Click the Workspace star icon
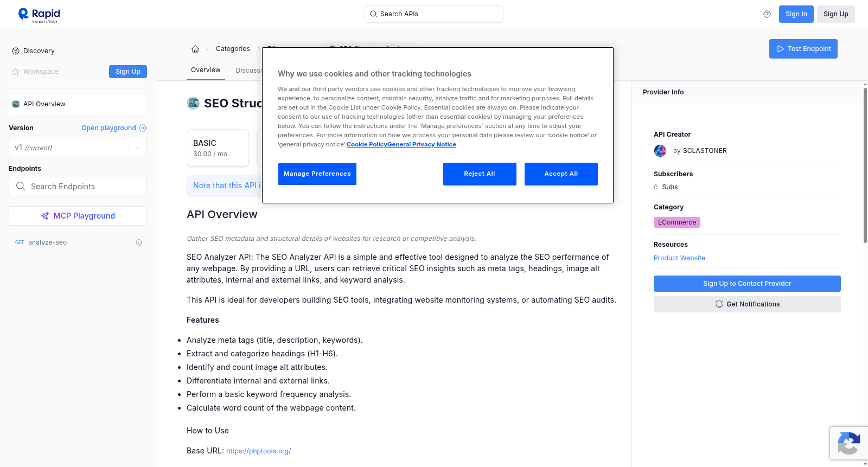This screenshot has height=467, width=868. click(16, 72)
